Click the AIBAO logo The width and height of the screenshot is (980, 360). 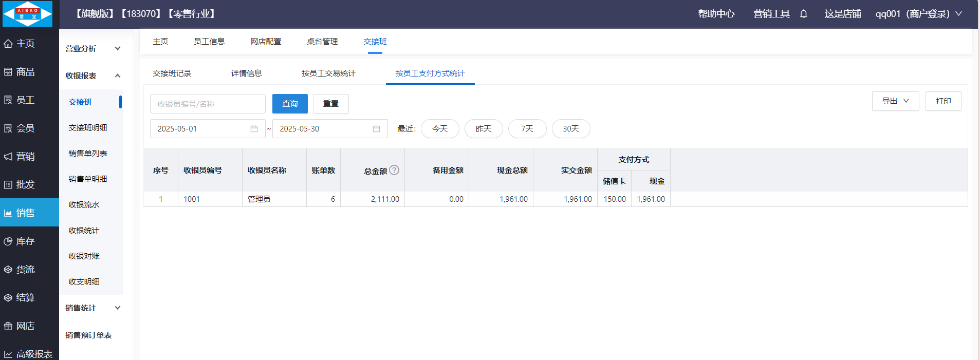click(x=28, y=14)
